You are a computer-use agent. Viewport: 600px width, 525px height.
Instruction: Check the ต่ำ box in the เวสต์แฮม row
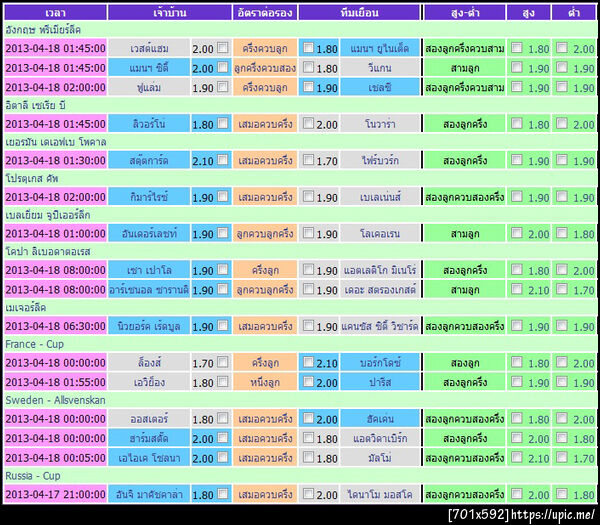point(561,48)
